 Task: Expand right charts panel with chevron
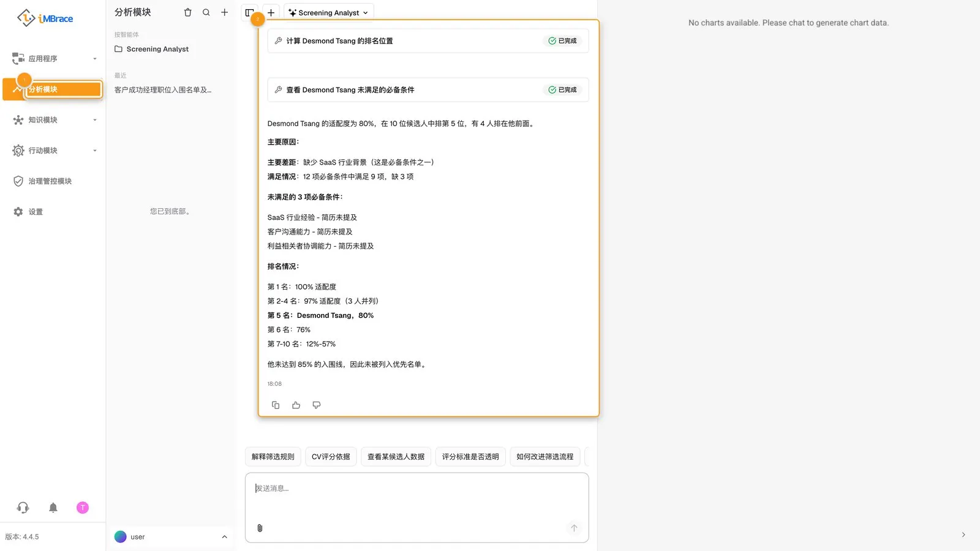pyautogui.click(x=963, y=534)
